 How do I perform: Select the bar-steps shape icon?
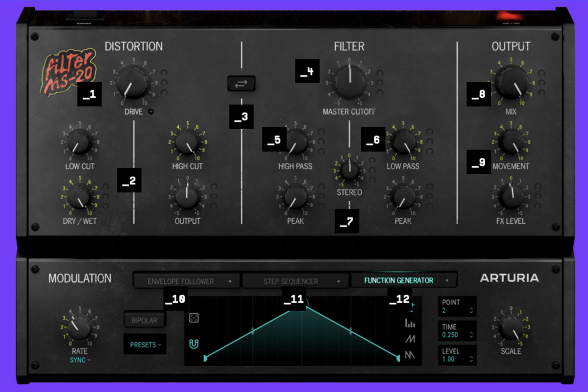coord(410,323)
